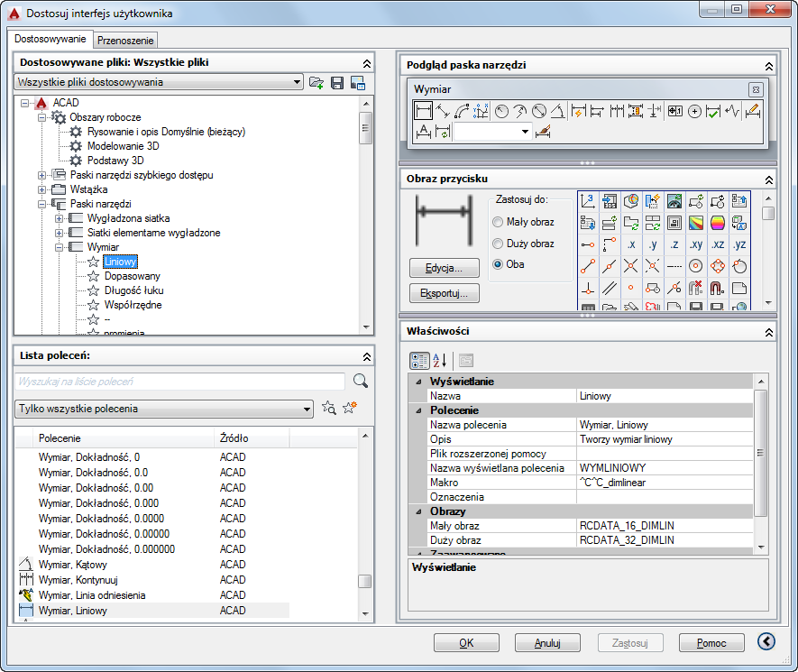Select the dimension Inspection checkmark icon
Image resolution: width=798 pixels, height=672 pixels.
(x=713, y=111)
